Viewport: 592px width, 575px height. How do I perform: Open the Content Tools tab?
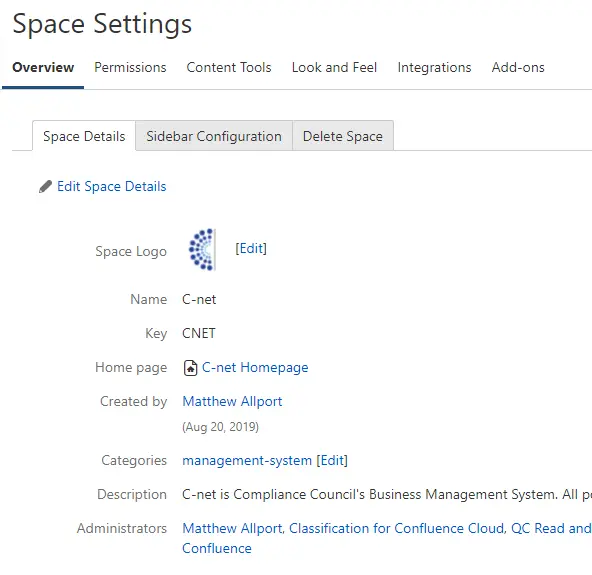tap(229, 67)
